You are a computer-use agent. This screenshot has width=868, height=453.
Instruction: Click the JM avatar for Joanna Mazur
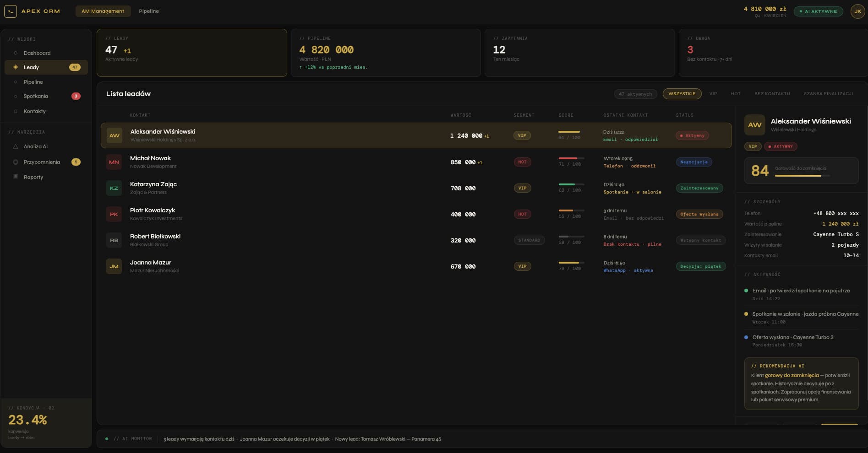point(114,266)
